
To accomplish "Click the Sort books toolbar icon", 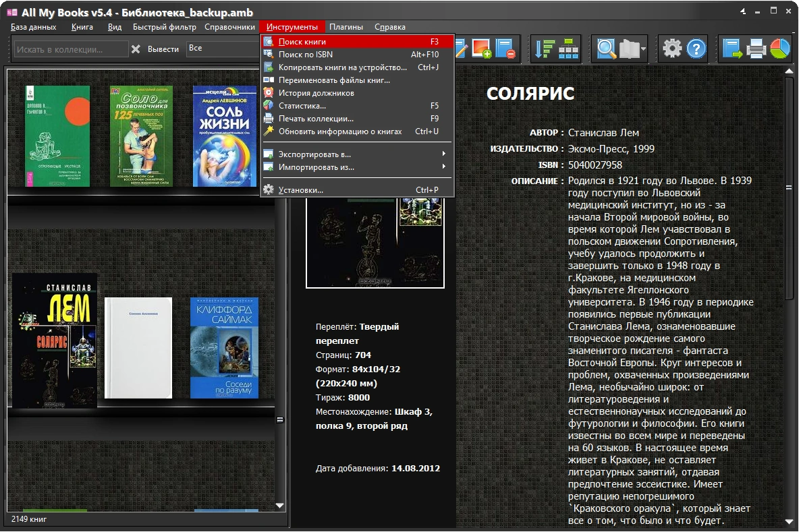I will pyautogui.click(x=544, y=49).
